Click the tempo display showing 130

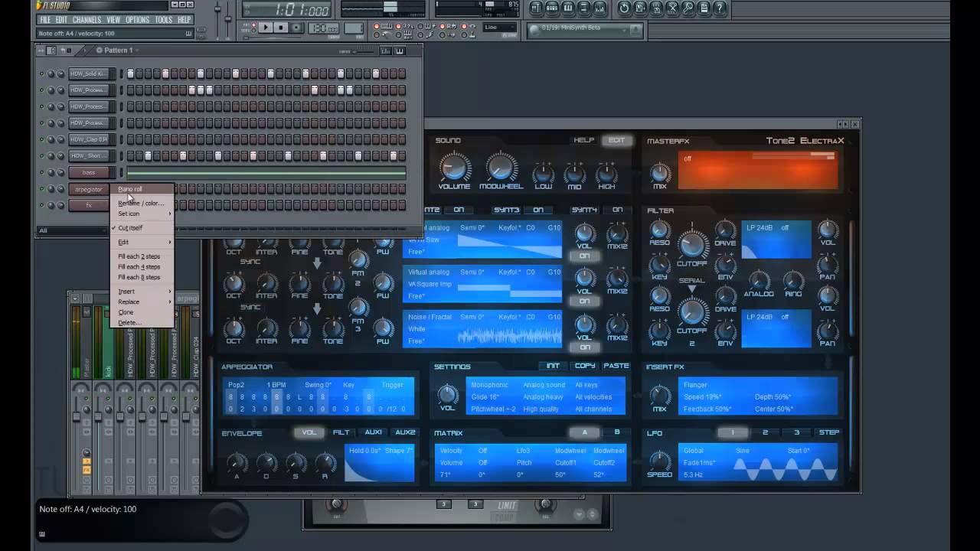tap(322, 28)
